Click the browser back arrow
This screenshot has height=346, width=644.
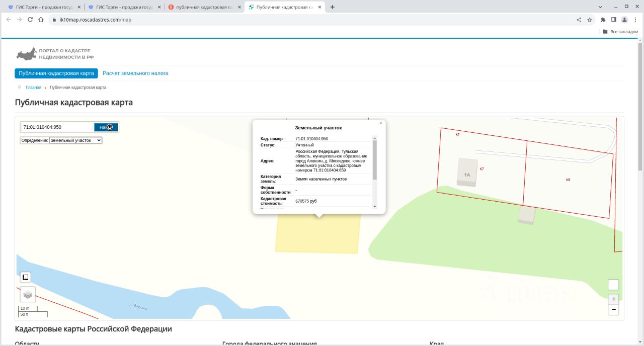click(9, 20)
